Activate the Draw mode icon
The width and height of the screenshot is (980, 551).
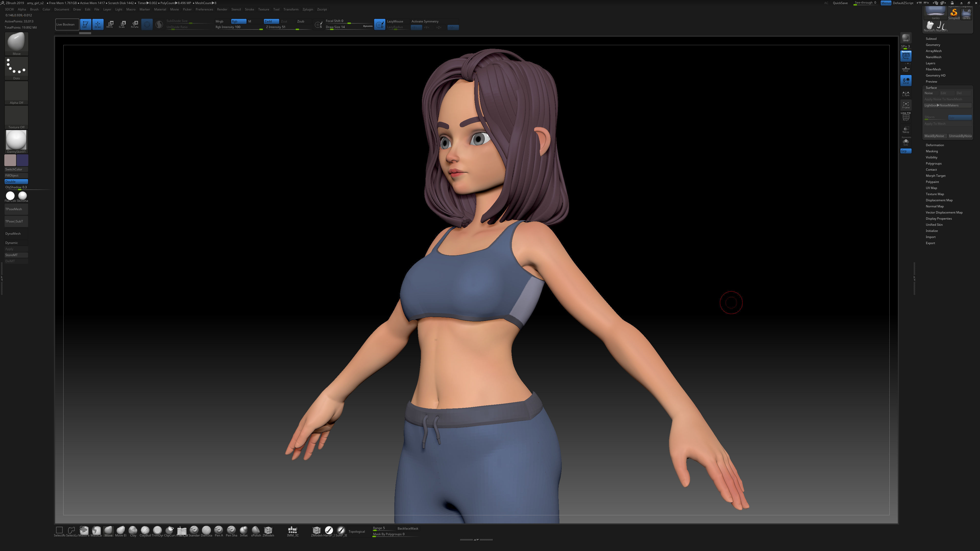click(x=98, y=24)
